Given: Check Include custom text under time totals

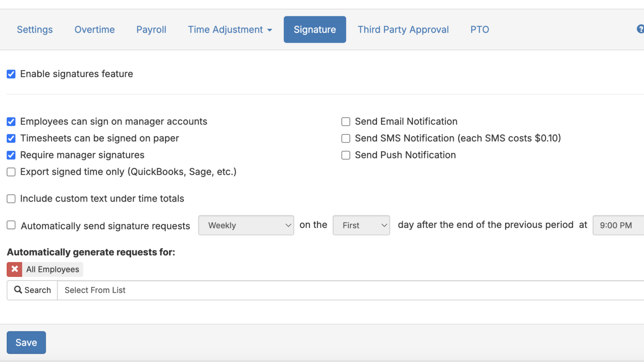Looking at the screenshot, I should click(x=11, y=199).
